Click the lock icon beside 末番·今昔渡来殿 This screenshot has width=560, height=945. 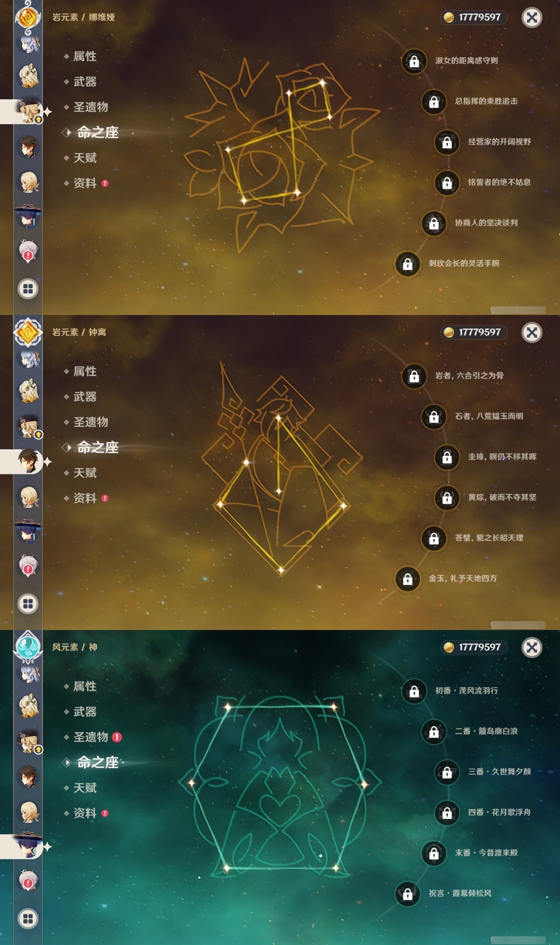click(x=434, y=853)
